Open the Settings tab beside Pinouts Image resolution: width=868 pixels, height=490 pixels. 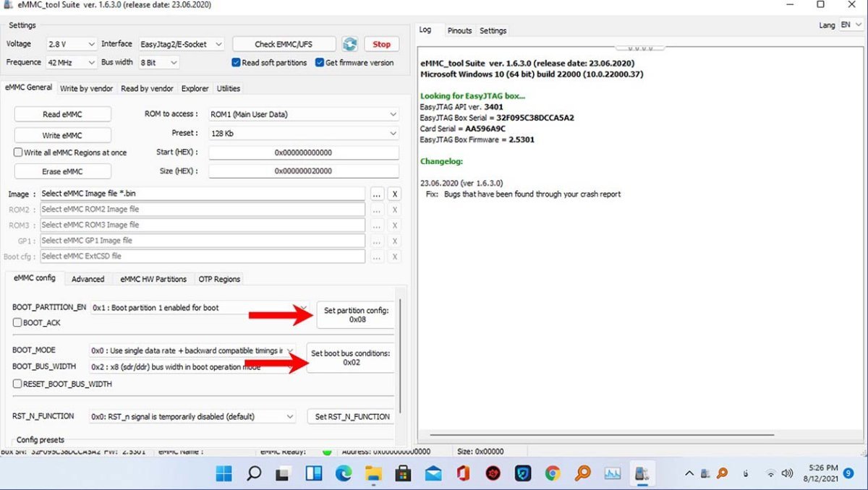493,30
